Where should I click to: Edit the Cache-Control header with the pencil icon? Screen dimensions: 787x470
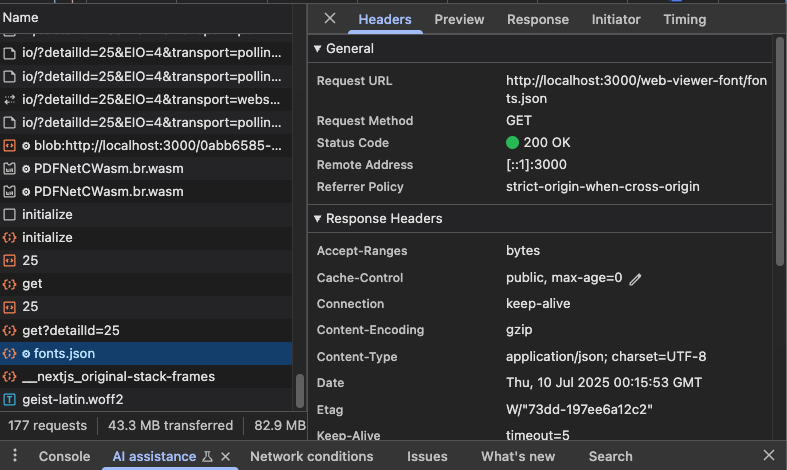[x=635, y=279]
